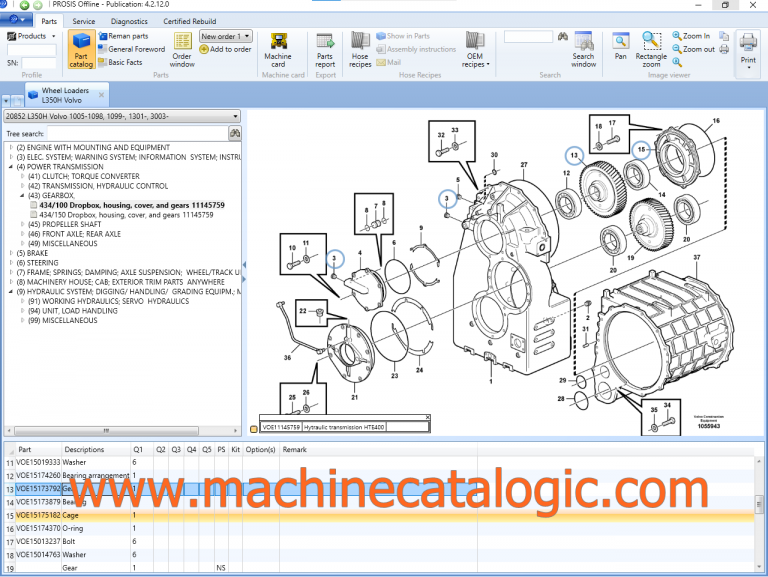The height and width of the screenshot is (577, 768).
Task: Click Zoom out
Action: 694,49
